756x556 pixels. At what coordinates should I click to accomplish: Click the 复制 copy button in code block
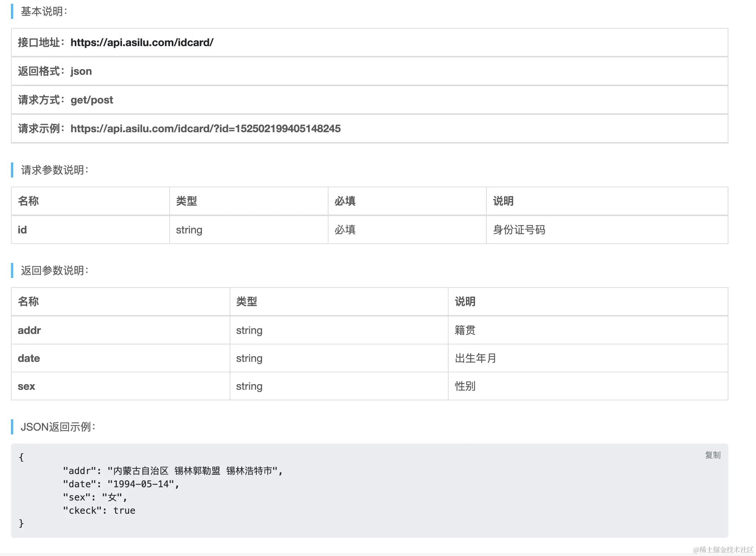tap(713, 455)
